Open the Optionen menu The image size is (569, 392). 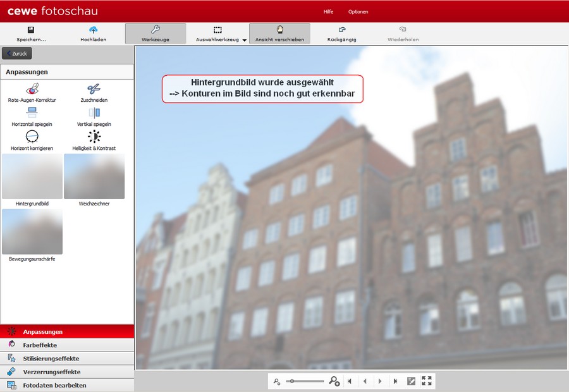[x=358, y=11]
